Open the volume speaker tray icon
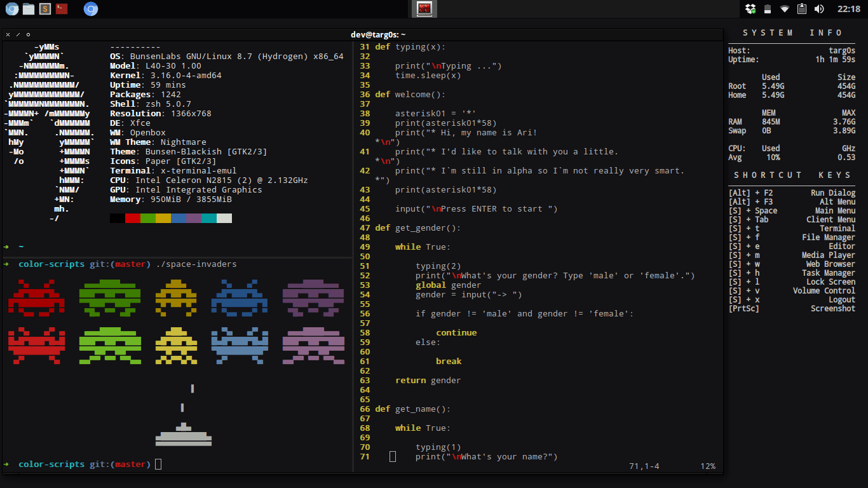 [819, 9]
